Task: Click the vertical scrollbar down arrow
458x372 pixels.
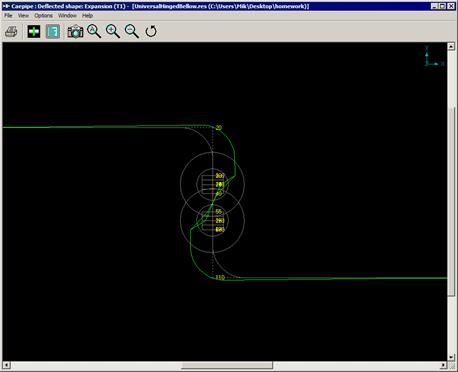Action: pos(451,357)
